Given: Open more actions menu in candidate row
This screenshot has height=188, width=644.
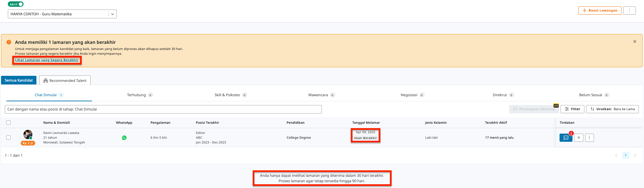Looking at the screenshot, I should click(x=590, y=138).
